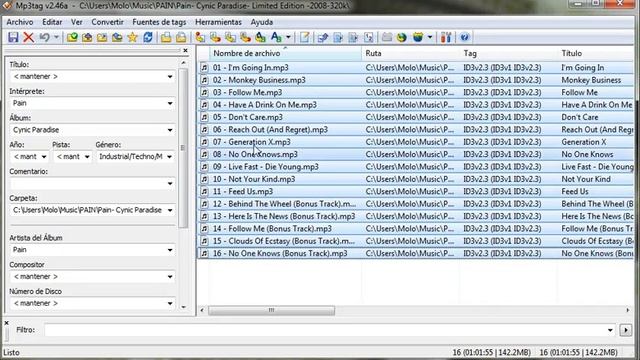Open the Ver menu
Viewport: 640px width, 360px height.
(x=77, y=22)
